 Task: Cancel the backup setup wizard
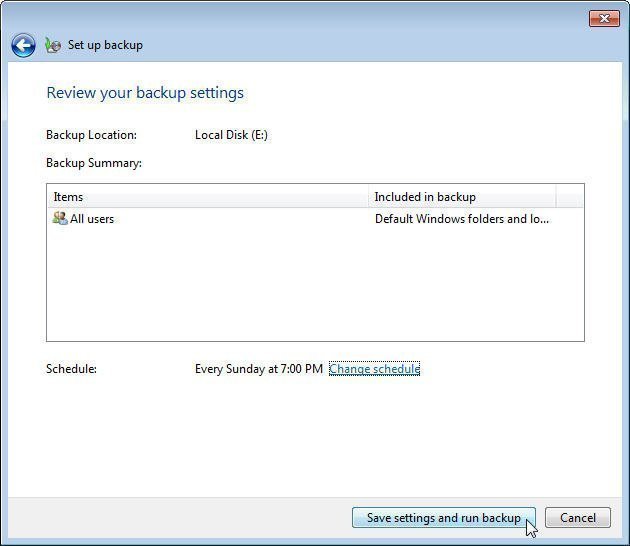tap(577, 518)
